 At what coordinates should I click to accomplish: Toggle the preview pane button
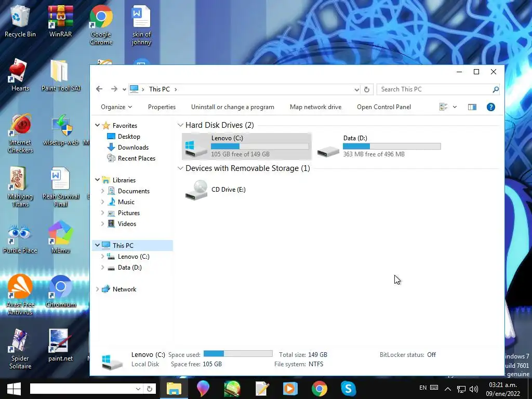(472, 107)
